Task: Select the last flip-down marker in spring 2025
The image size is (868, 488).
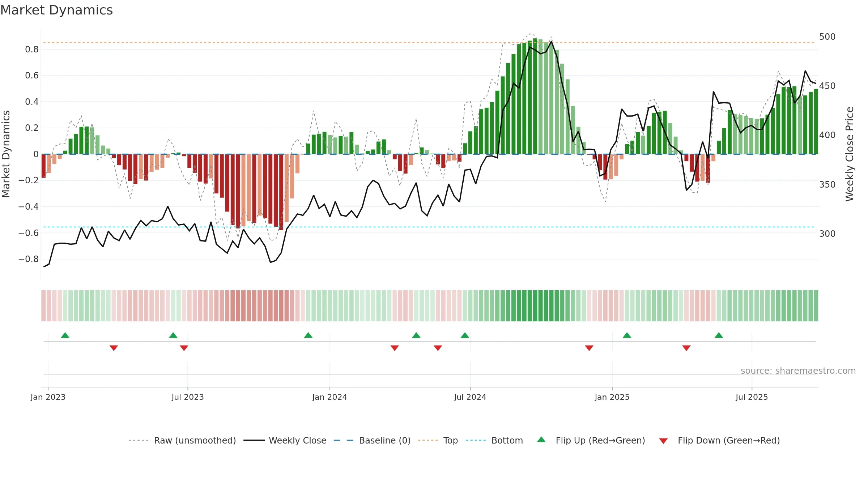Action: pyautogui.click(x=686, y=348)
